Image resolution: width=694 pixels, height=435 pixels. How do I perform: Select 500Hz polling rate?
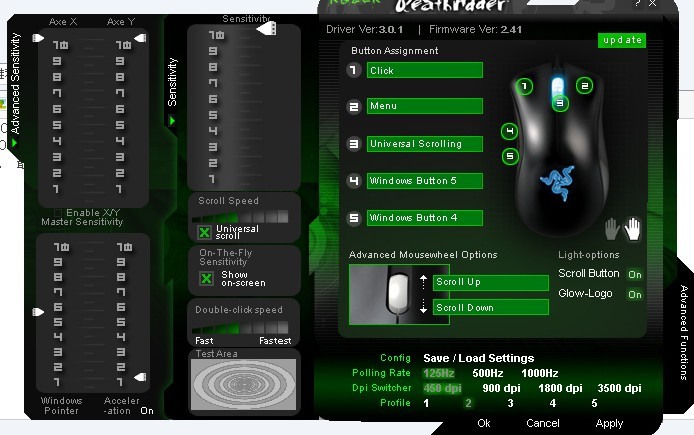pyautogui.click(x=488, y=373)
